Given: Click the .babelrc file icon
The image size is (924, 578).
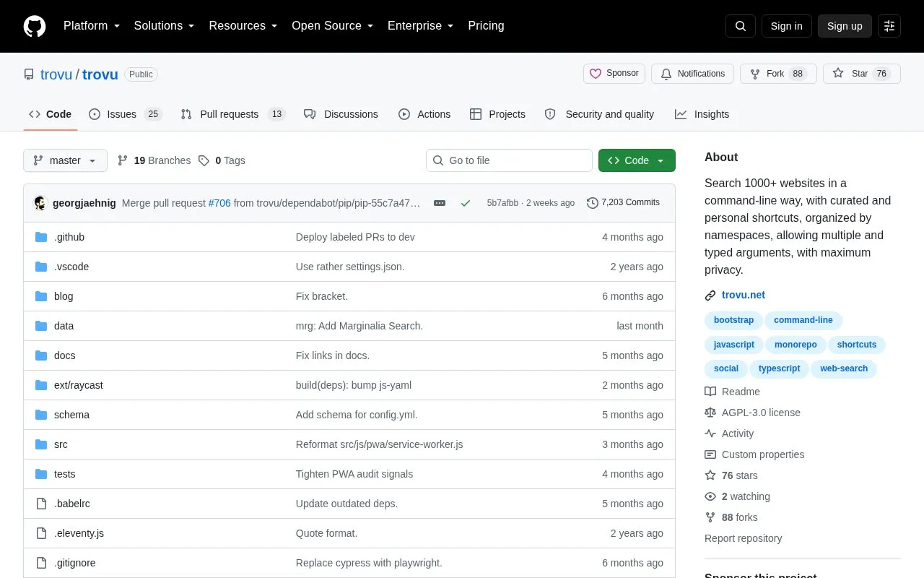Looking at the screenshot, I should (x=41, y=504).
